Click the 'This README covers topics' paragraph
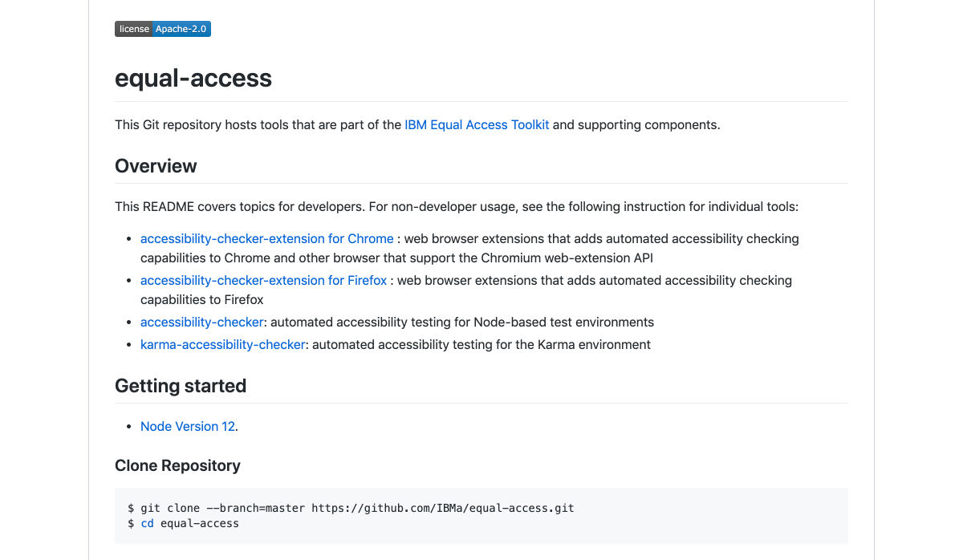 [457, 206]
